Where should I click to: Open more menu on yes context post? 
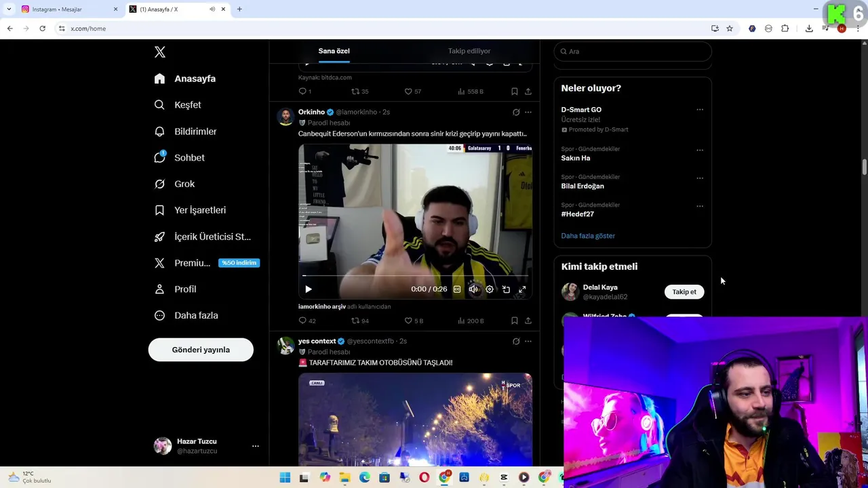pyautogui.click(x=528, y=342)
